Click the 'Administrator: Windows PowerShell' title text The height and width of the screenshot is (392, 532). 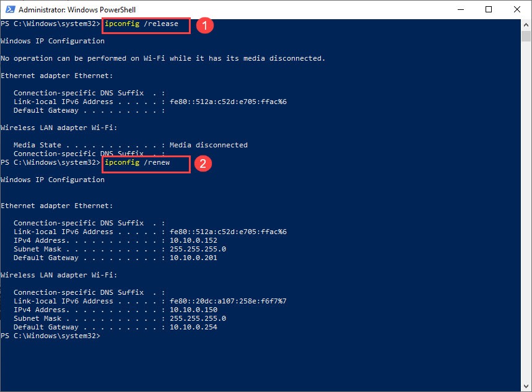point(77,9)
